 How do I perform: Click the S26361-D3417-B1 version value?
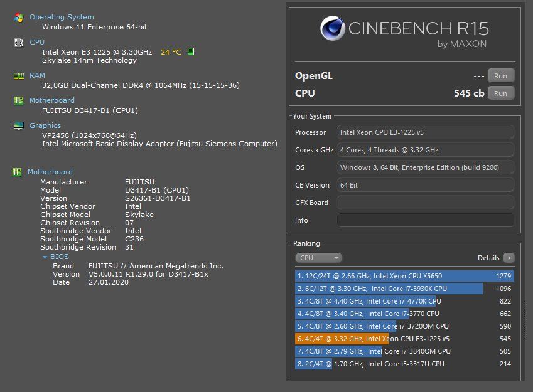pyautogui.click(x=158, y=198)
